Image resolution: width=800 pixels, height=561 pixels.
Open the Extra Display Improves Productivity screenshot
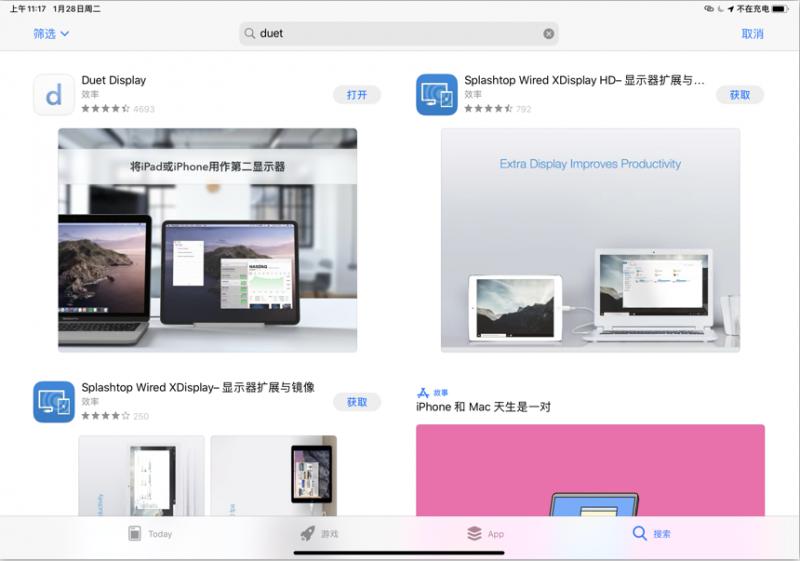coord(590,240)
